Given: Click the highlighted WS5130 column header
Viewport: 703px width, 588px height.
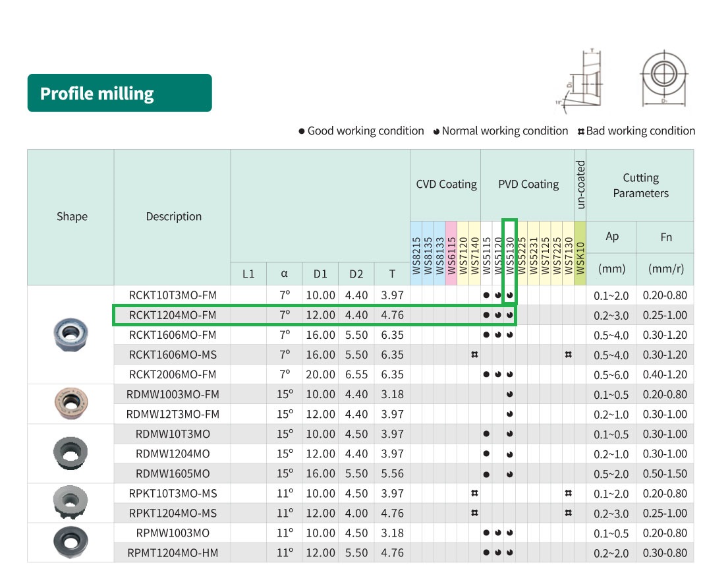Looking at the screenshot, I should 510,254.
